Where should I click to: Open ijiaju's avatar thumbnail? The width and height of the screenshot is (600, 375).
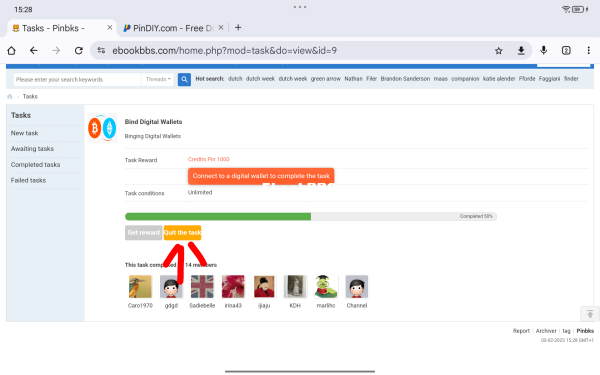(x=264, y=286)
